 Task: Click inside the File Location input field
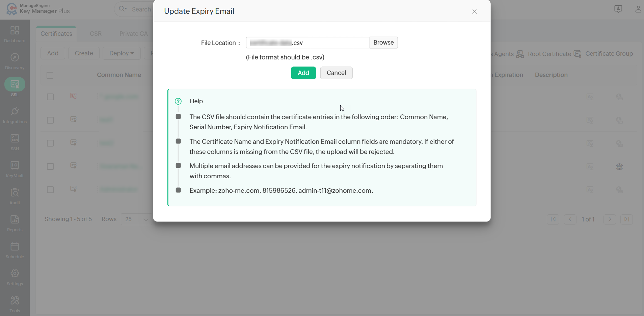(307, 43)
